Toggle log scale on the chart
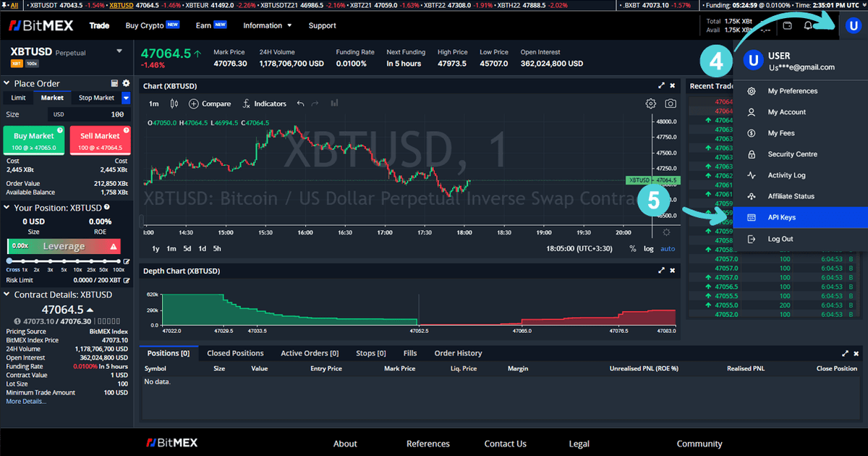The width and height of the screenshot is (868, 456). click(x=649, y=248)
